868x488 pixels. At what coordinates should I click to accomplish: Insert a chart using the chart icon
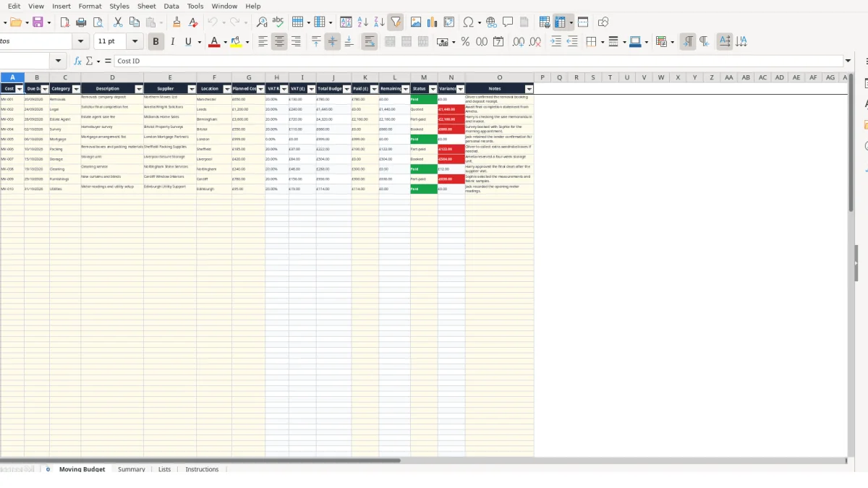[x=433, y=22]
